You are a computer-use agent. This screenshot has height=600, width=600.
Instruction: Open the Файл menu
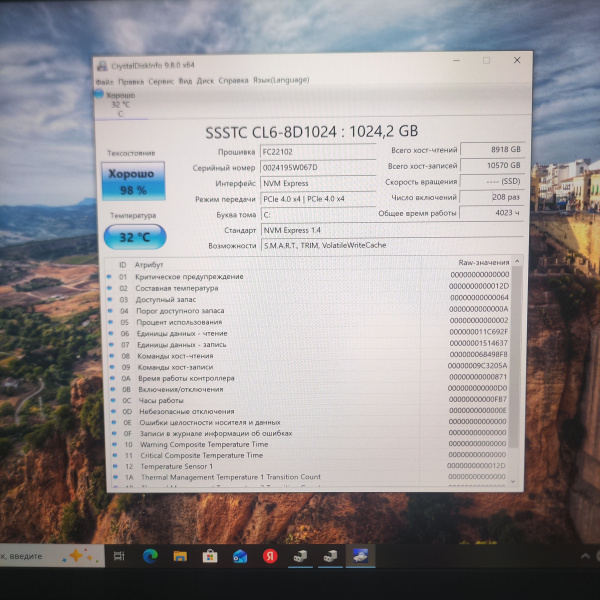104,82
